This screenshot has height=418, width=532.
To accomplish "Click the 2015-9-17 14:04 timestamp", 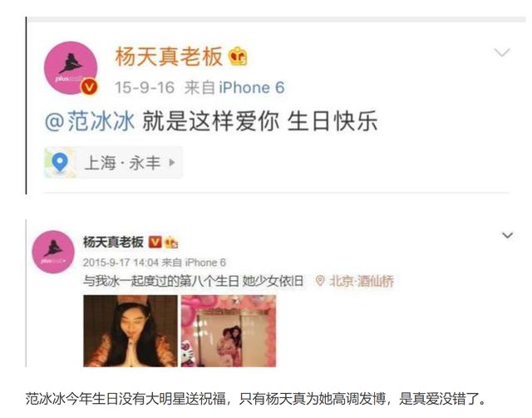I will [x=121, y=263].
